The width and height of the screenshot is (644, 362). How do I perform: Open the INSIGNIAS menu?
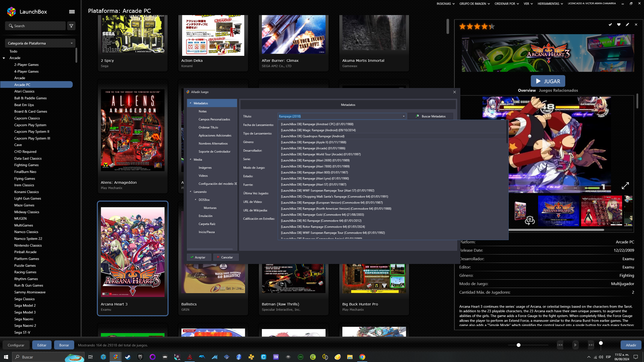pos(446,4)
